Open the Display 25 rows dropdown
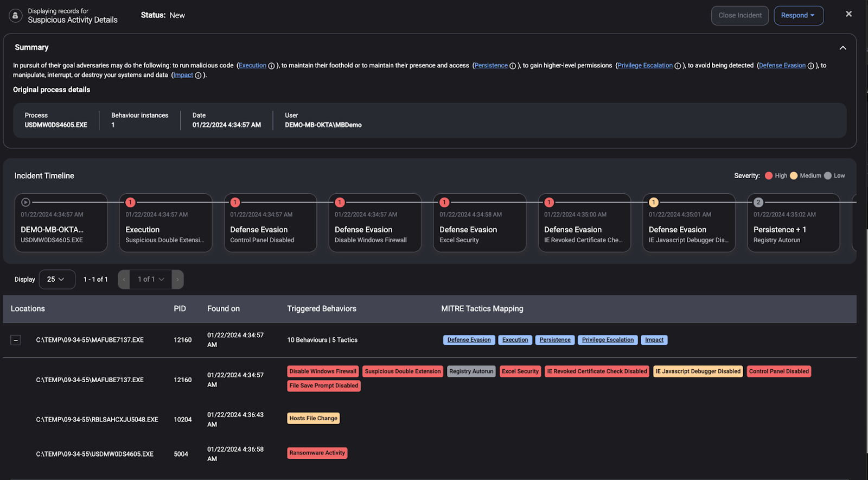The width and height of the screenshot is (868, 480). pyautogui.click(x=57, y=280)
